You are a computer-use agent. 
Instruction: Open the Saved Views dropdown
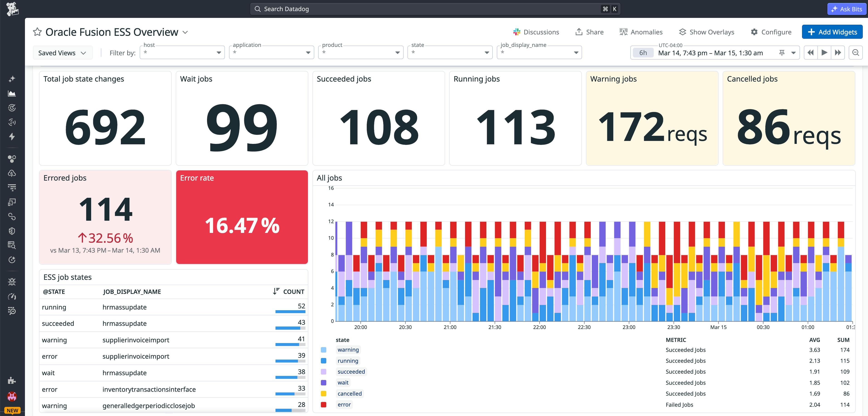[x=62, y=53]
